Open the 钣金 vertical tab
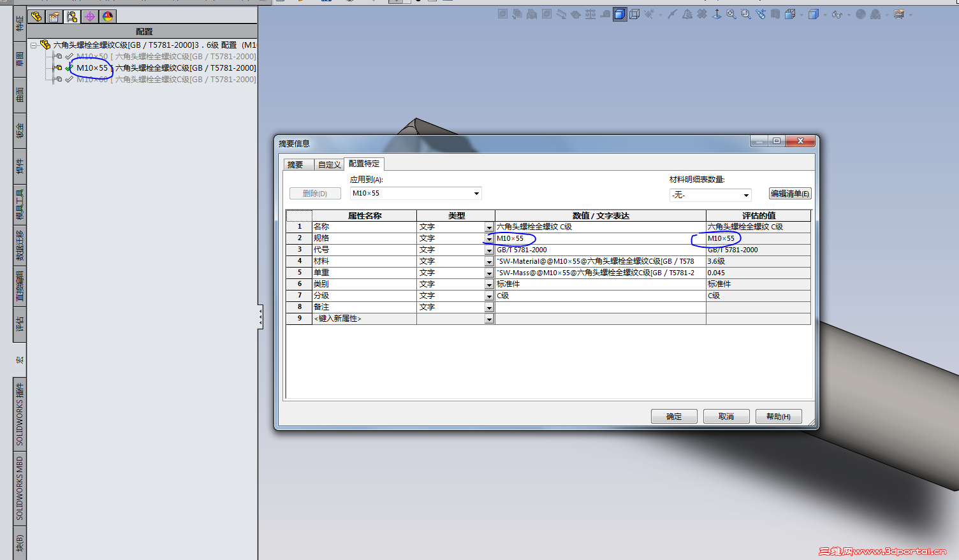Screen dimensions: 959x560 [x=20, y=131]
